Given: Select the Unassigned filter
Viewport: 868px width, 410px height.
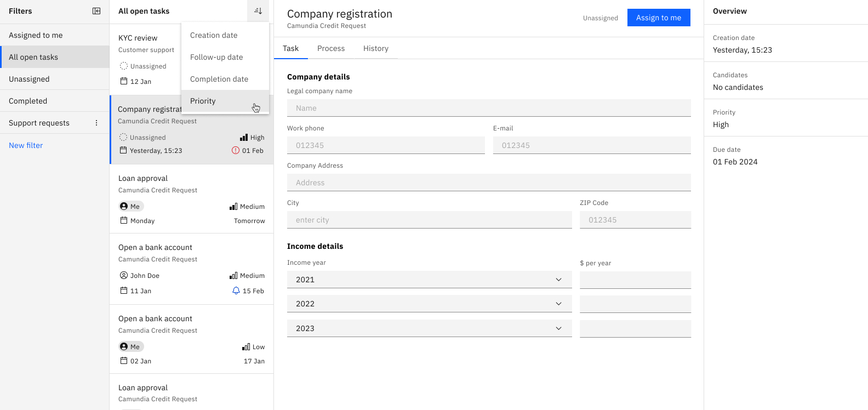Looking at the screenshot, I should point(29,79).
